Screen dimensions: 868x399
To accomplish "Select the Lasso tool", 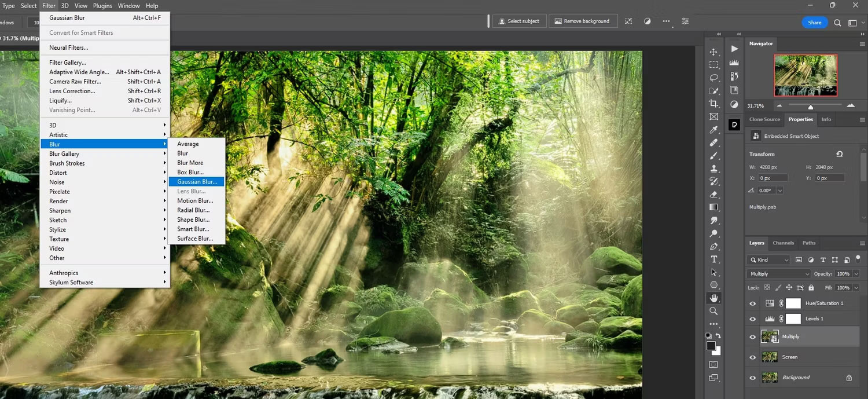I will coord(713,78).
